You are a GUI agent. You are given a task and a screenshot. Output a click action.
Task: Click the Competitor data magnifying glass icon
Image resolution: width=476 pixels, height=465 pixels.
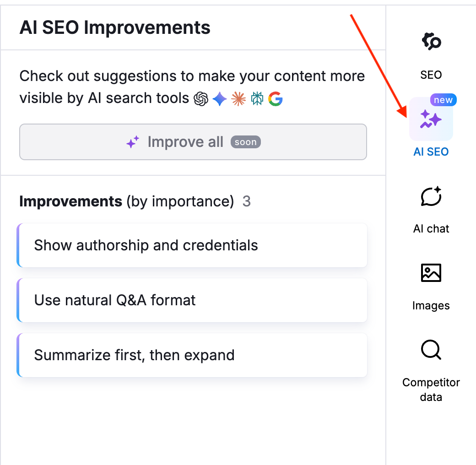coord(431,350)
